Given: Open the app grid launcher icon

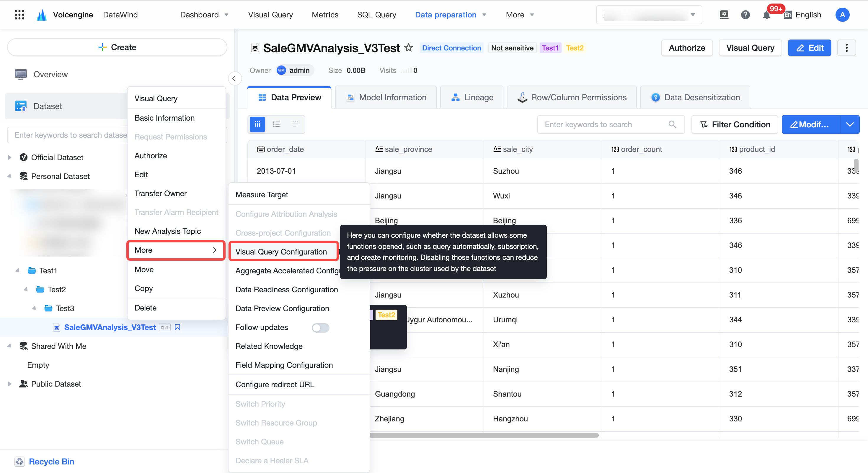Looking at the screenshot, I should click(x=19, y=14).
